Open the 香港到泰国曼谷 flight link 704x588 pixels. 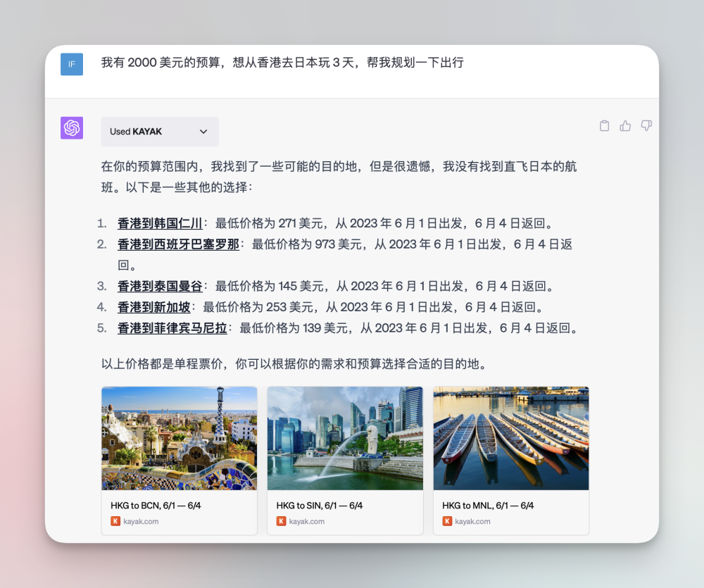(x=160, y=285)
